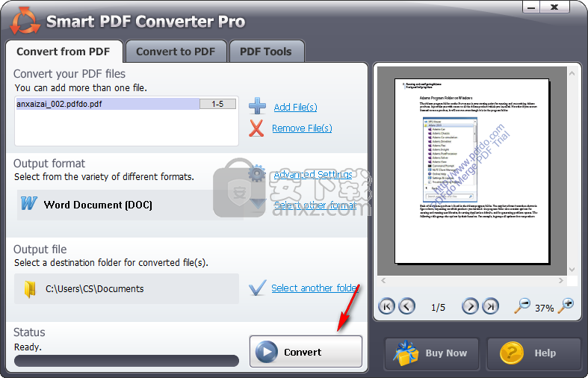This screenshot has height=378, width=588.
Task: Click the Word Document (DOC) format box
Action: tap(130, 205)
